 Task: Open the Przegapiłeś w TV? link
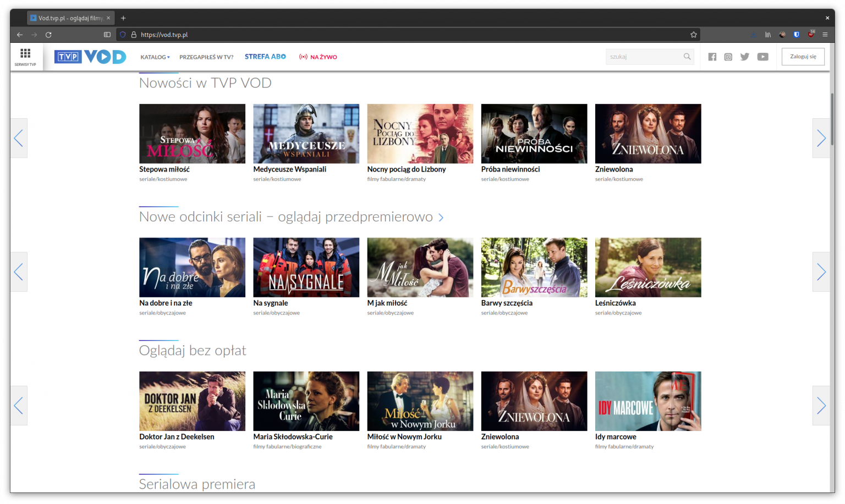[206, 57]
